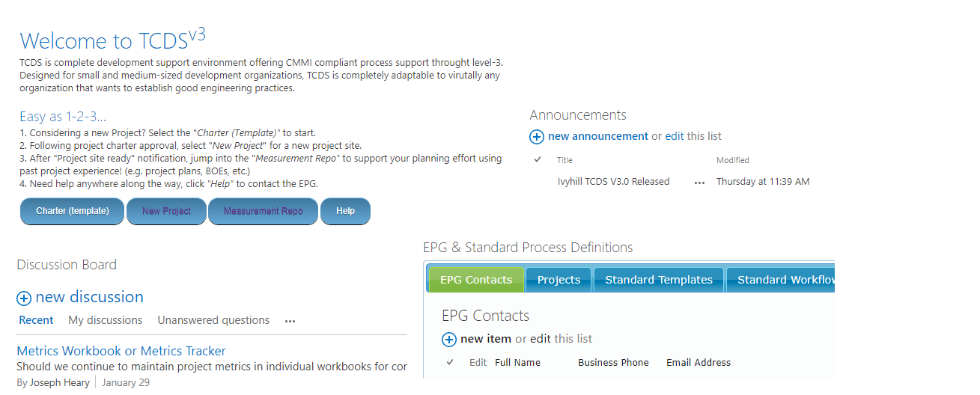Click the New Project button
Screen dimensions: 980x395
[x=166, y=211]
